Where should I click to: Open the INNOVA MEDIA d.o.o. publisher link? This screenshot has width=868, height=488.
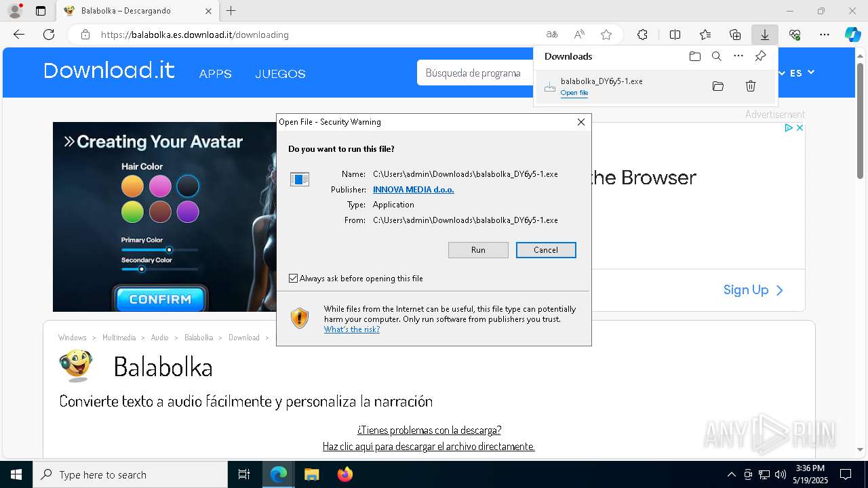click(x=414, y=190)
